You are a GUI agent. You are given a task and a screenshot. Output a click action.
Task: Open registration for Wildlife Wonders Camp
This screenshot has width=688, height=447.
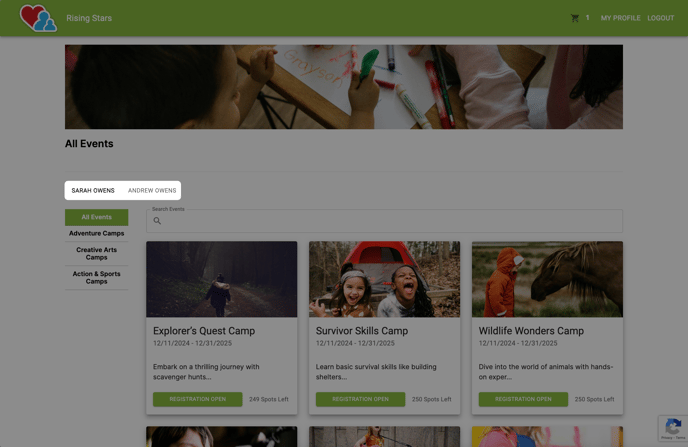tap(523, 399)
